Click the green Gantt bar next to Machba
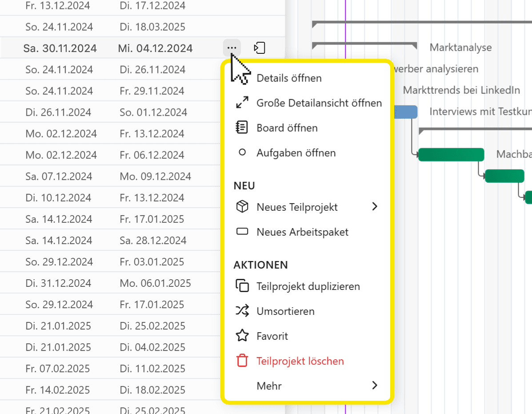 451,155
